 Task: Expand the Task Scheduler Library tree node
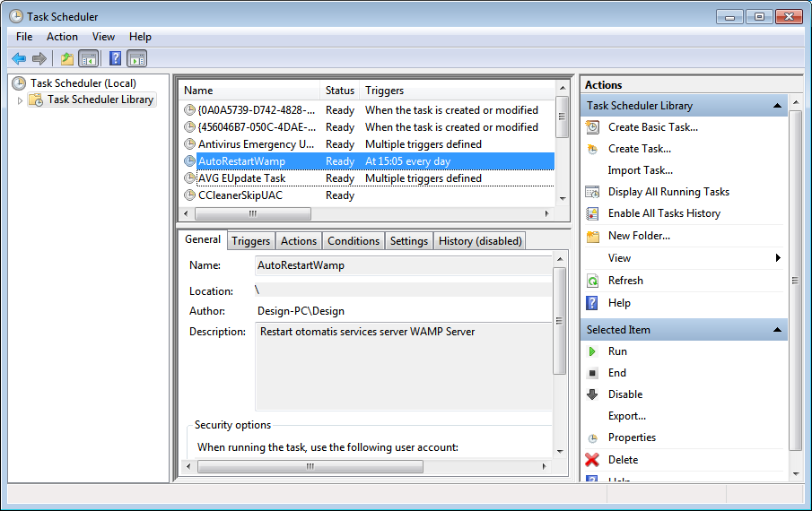click(20, 100)
